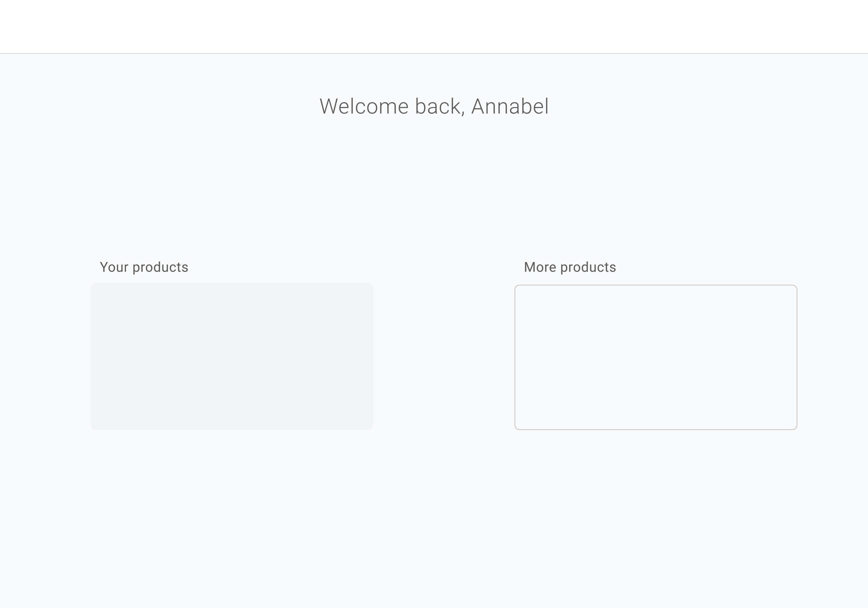The image size is (868, 608).
Task: Click the "products" word in the Your products title
Action: point(160,267)
